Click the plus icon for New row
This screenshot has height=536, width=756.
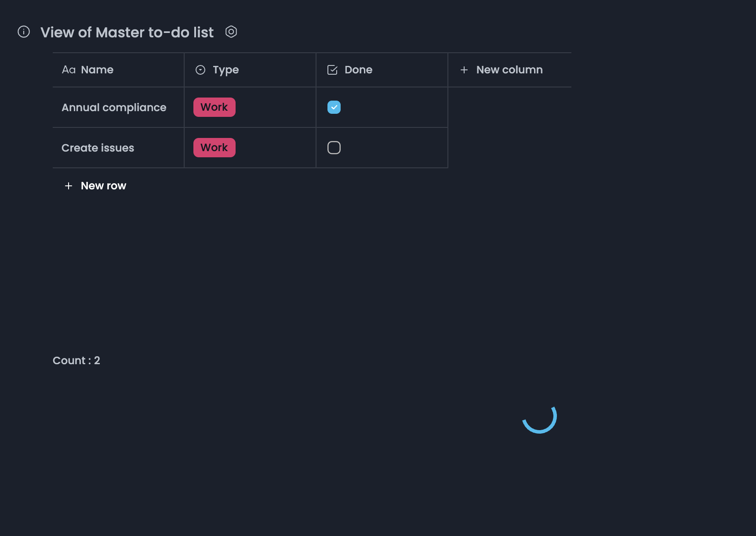[69, 186]
